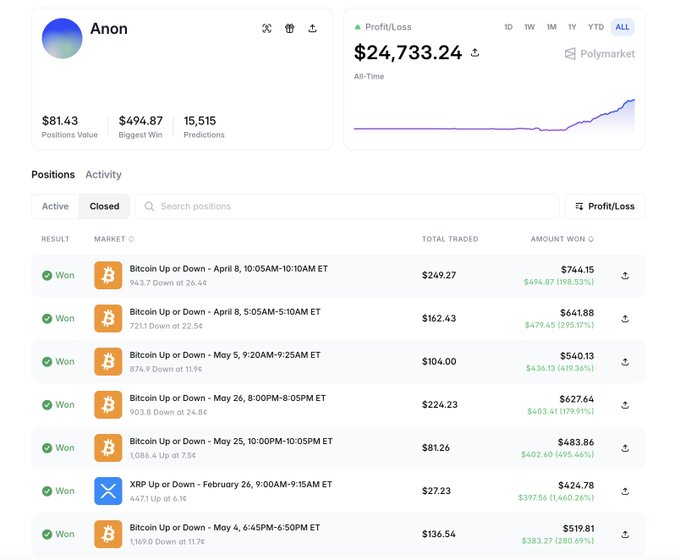Click the Result column header

55,239
